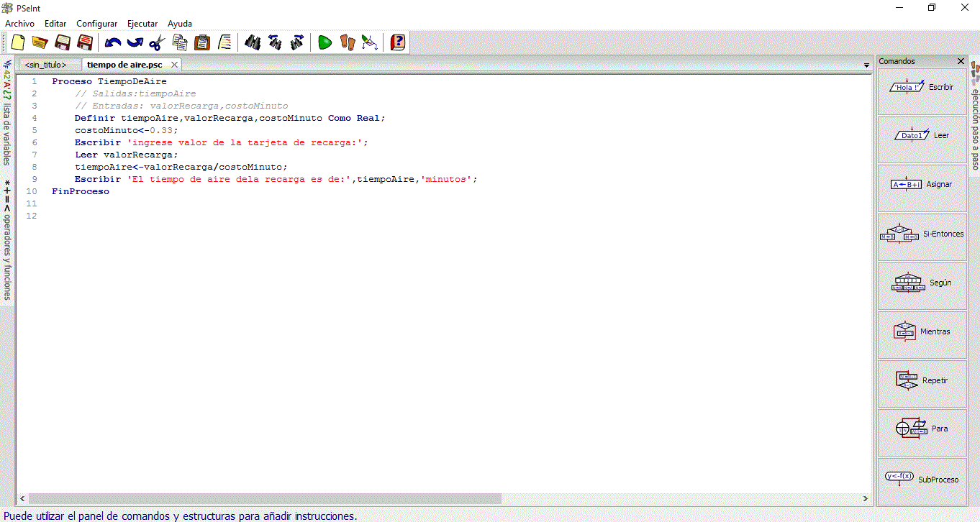Open the Ejecutar menu

142,24
